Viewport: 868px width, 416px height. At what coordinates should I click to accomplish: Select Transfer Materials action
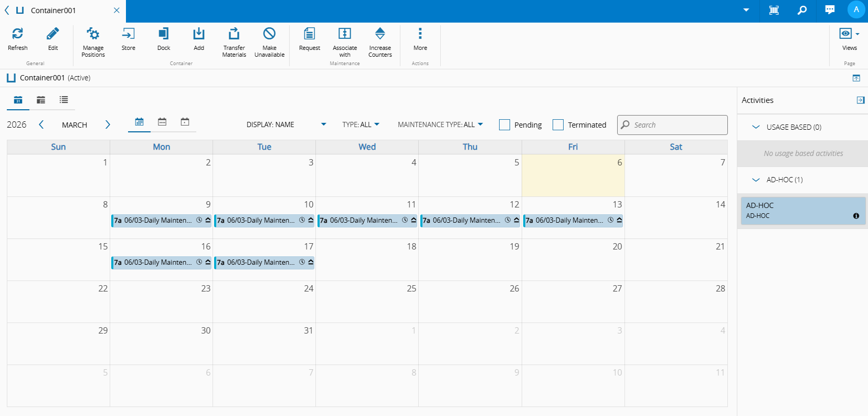234,35
